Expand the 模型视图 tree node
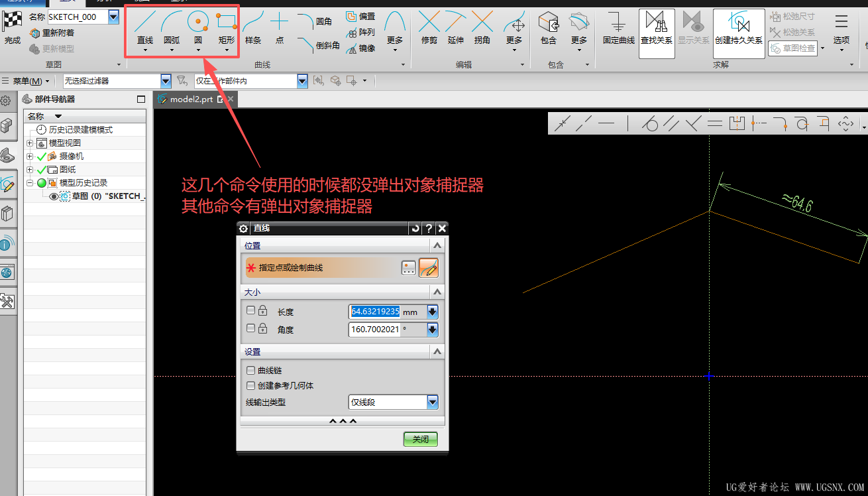Screen dimensions: 868x496 (30, 143)
